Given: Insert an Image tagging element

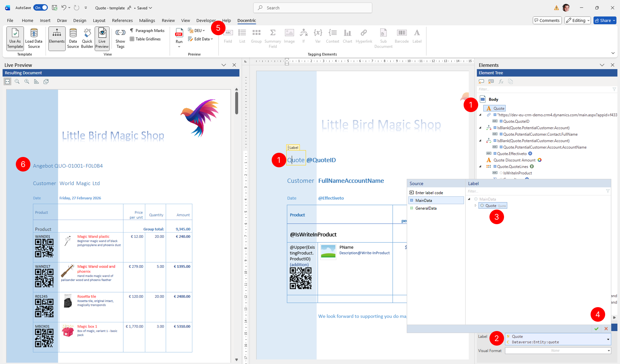Looking at the screenshot, I should 289,36.
